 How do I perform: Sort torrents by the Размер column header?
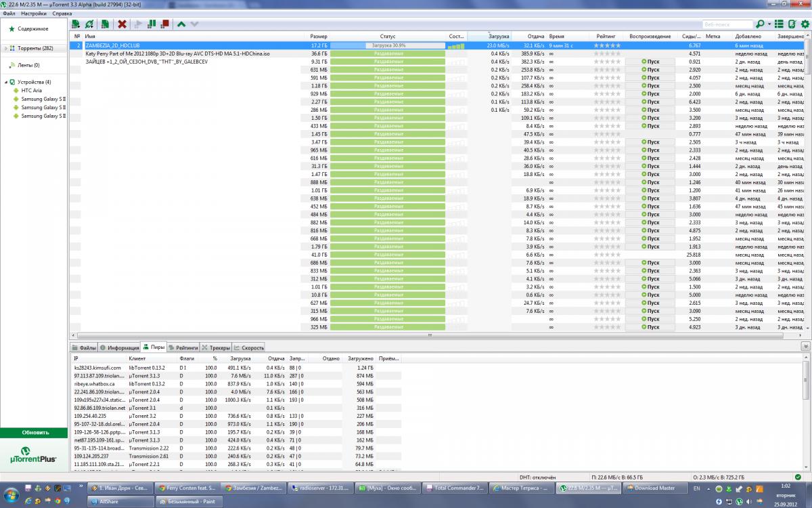coord(318,36)
